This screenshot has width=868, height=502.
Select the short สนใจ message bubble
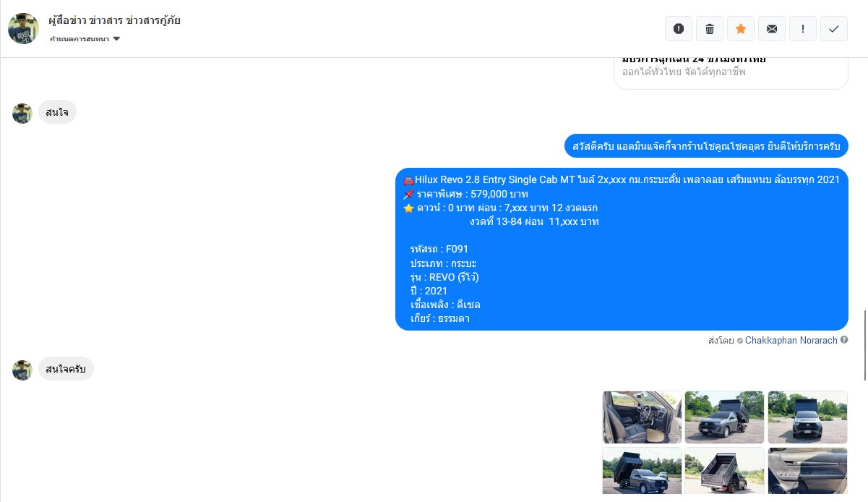(x=57, y=112)
